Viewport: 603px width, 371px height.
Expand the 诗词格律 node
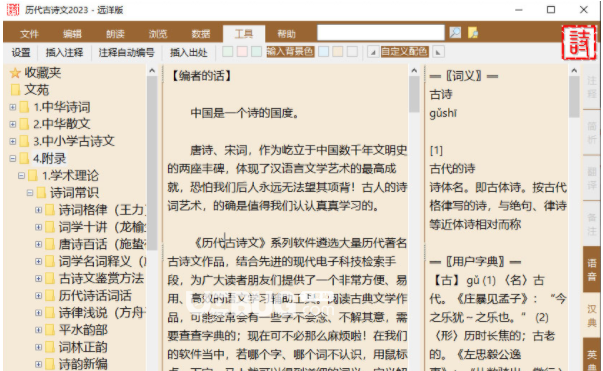pos(38,210)
